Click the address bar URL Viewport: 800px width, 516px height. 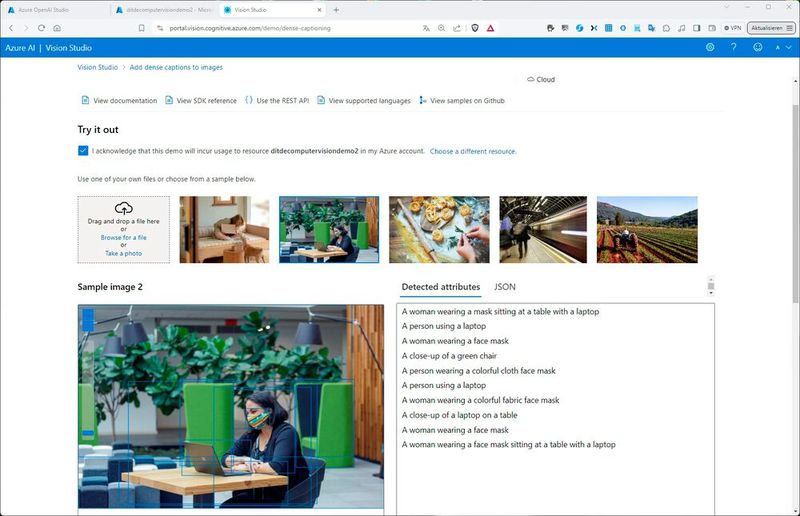(250, 28)
